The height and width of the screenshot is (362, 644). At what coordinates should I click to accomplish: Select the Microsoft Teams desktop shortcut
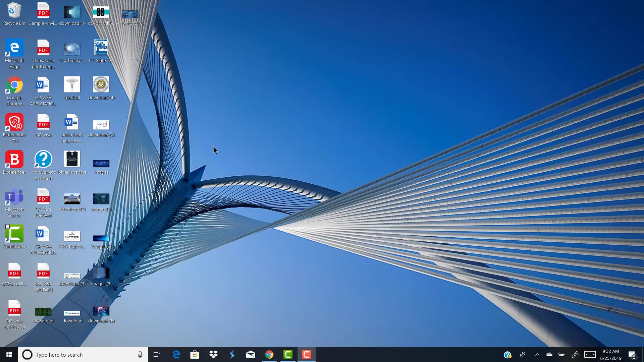point(14,203)
